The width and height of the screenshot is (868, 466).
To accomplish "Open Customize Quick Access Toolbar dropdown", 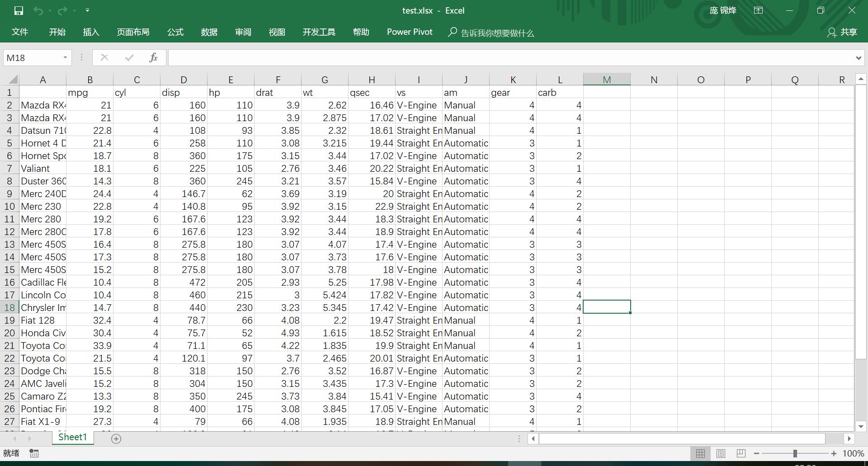I will click(87, 10).
